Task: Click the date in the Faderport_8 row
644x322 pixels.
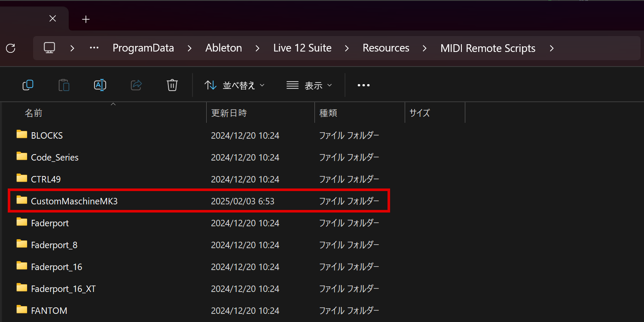Action: (245, 245)
